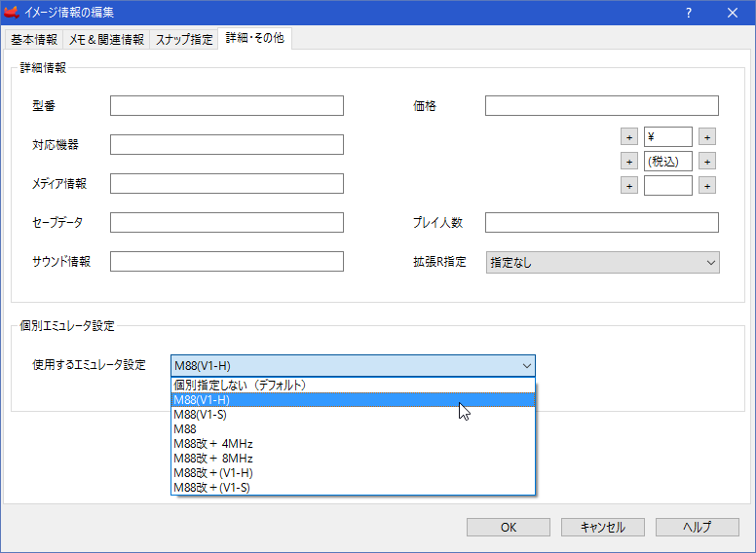Select M88改＋ 8MHz emulator option
Screen dimensions: 756x553
(212, 458)
